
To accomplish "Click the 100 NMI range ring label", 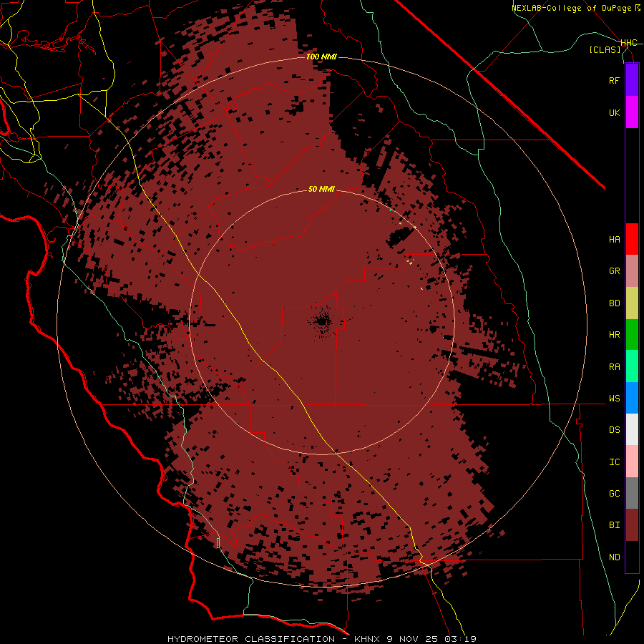I will click(321, 57).
